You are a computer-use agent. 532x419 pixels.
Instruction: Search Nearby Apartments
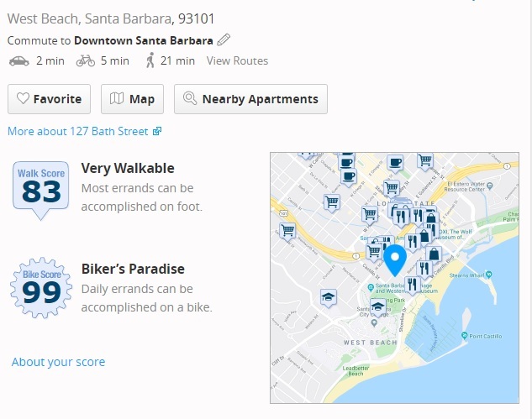coord(250,99)
